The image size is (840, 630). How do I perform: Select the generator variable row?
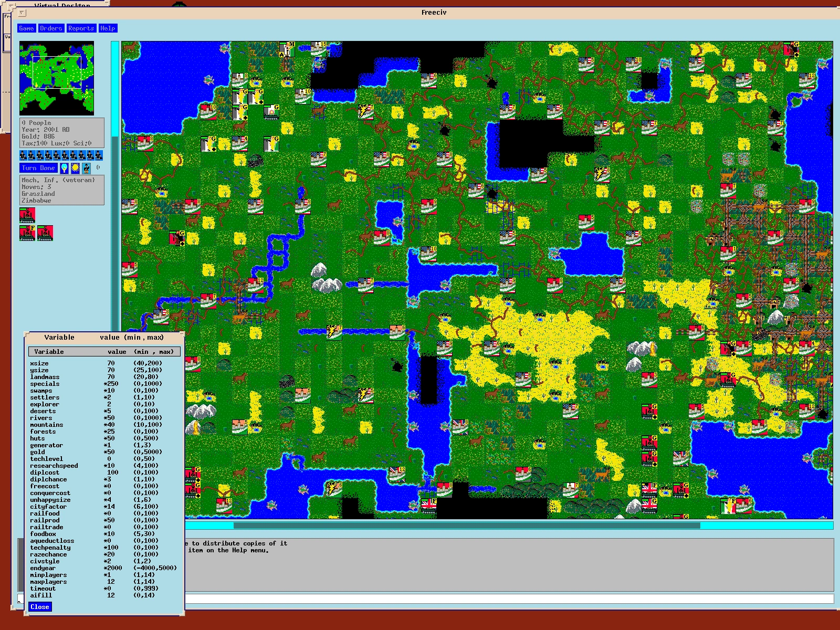pos(104,445)
